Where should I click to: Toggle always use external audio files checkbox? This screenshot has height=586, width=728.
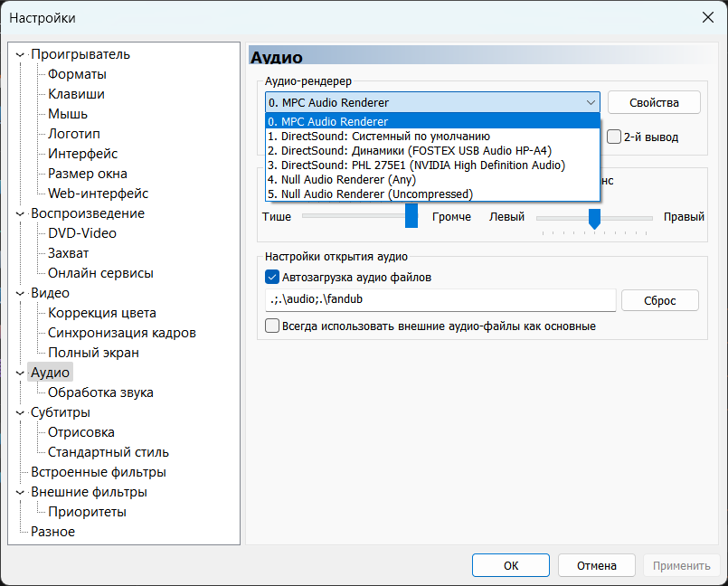(272, 326)
